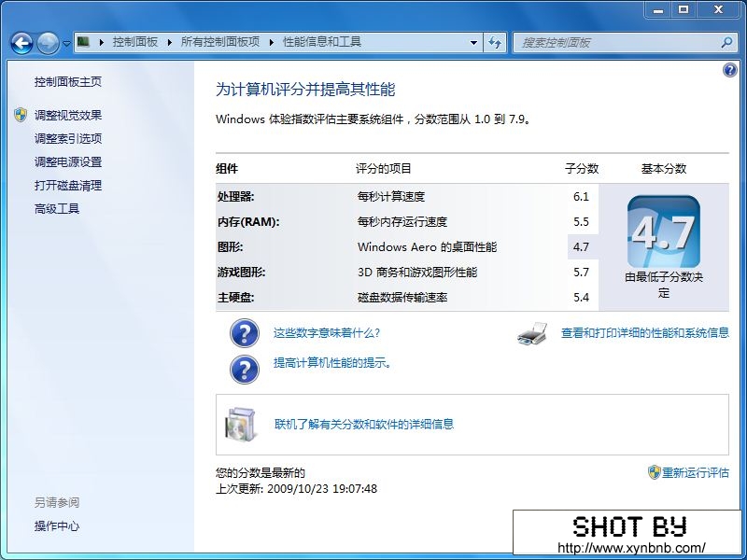Click the 图形 subscore 4.7 cell
747x560 pixels.
pos(581,247)
